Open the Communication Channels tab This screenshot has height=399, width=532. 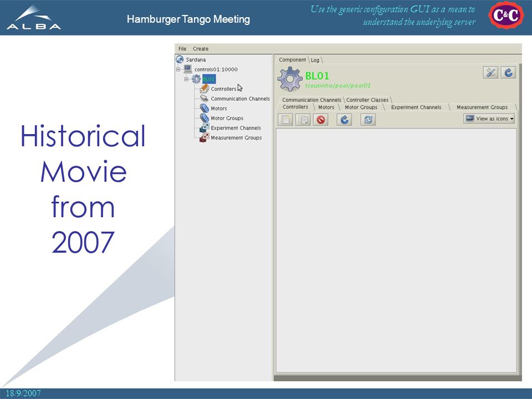(x=311, y=100)
